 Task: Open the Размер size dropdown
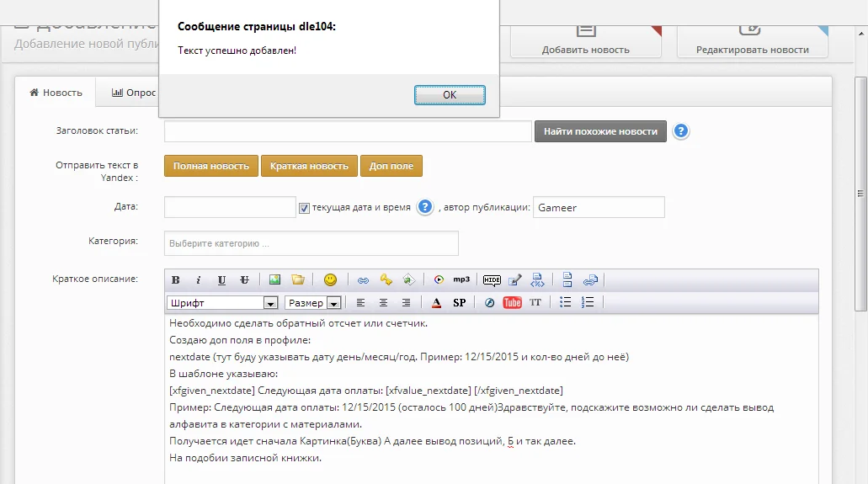click(312, 303)
